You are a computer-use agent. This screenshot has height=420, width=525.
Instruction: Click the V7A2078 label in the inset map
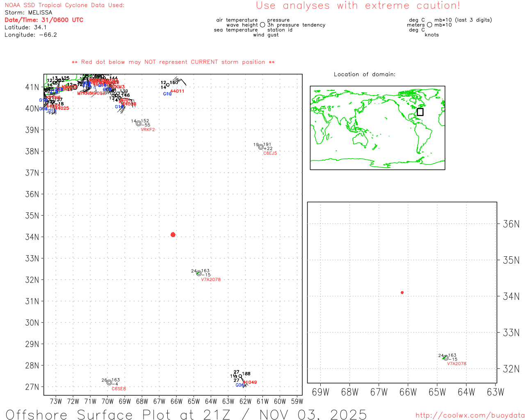pos(457,363)
